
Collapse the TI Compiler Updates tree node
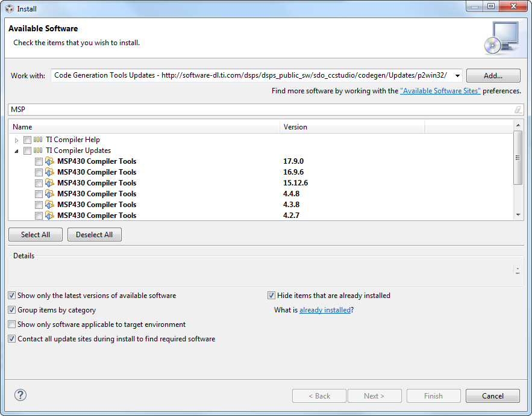point(17,151)
